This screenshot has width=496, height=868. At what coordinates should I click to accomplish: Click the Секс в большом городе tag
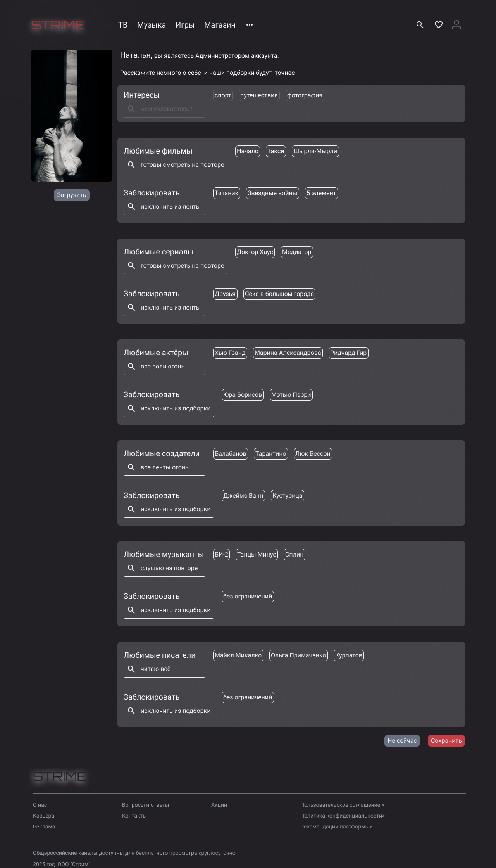click(x=279, y=294)
